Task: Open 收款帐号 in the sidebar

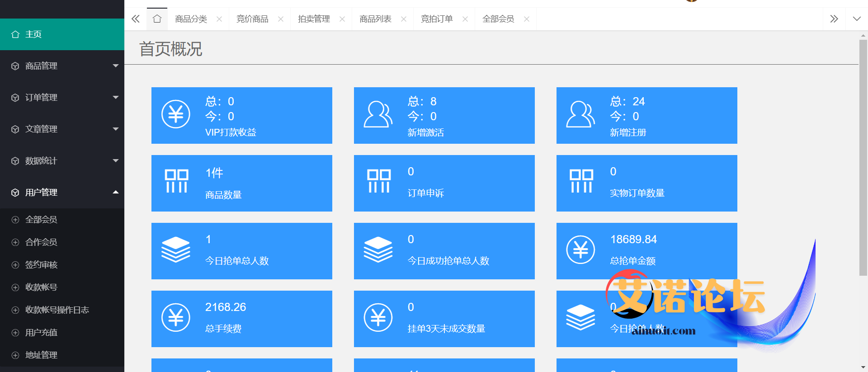Action: (x=62, y=287)
